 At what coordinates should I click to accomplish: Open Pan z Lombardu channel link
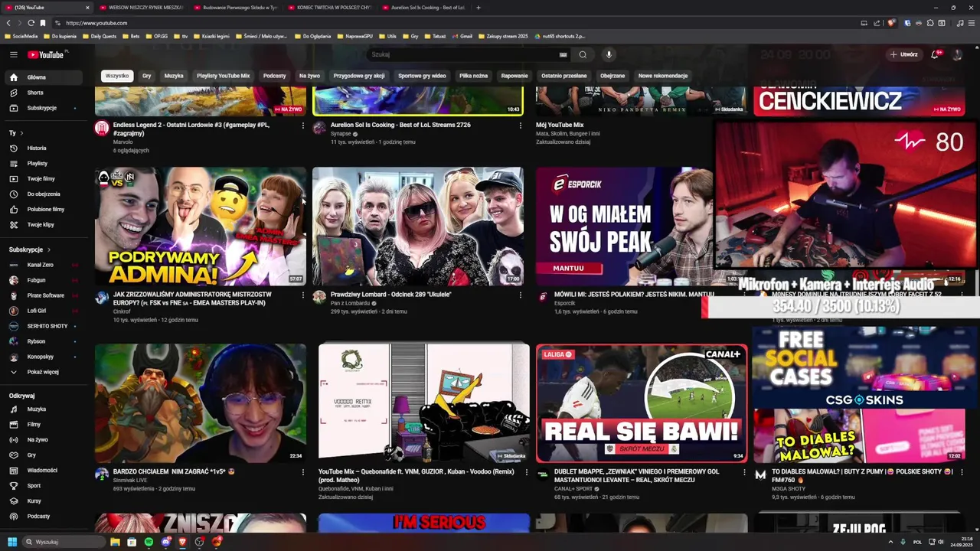coord(351,303)
